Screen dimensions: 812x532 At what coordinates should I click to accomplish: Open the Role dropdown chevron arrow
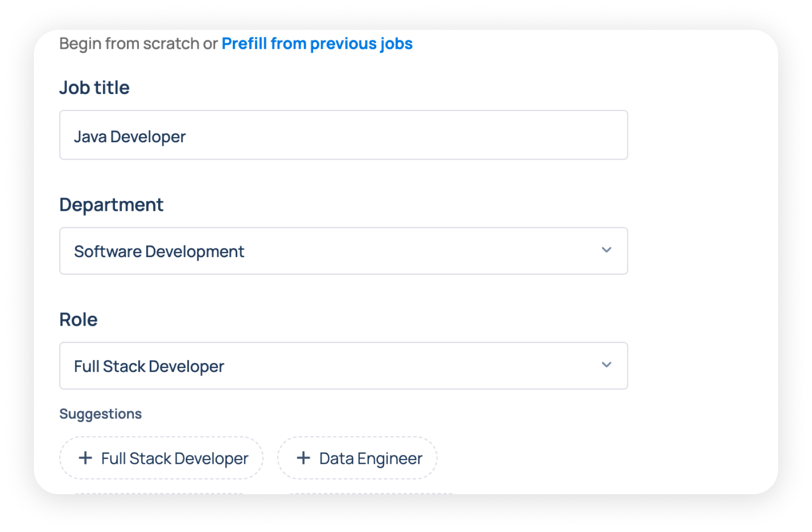click(606, 365)
